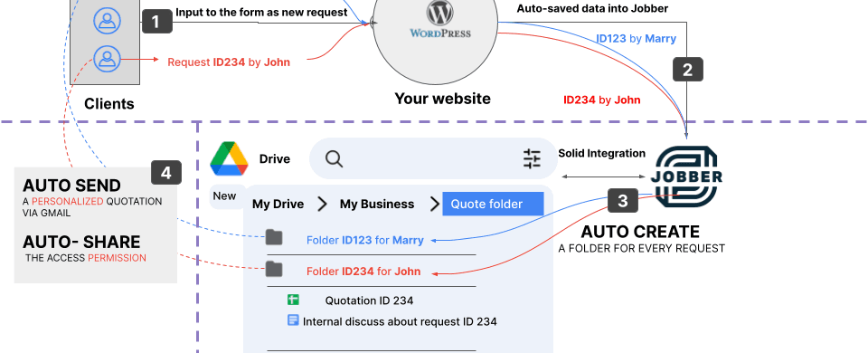Viewport: 868px width, 353px height.
Task: Click the folder icon for ID123 Marry
Action: 274,238
